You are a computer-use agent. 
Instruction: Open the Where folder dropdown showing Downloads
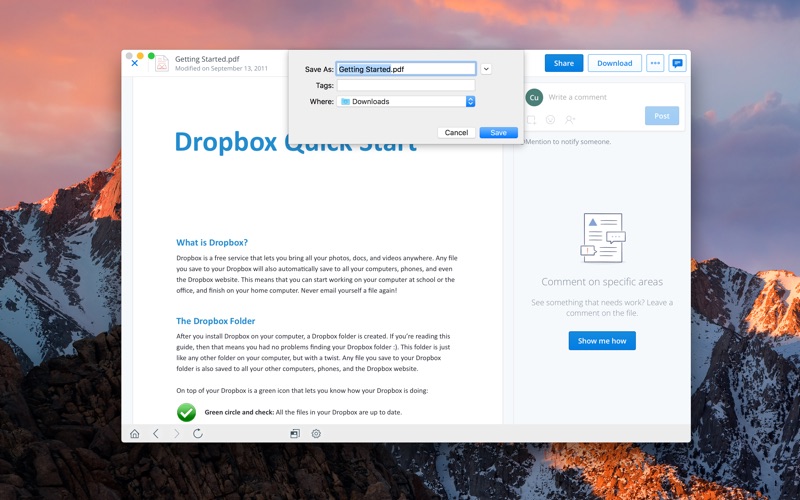click(x=405, y=102)
